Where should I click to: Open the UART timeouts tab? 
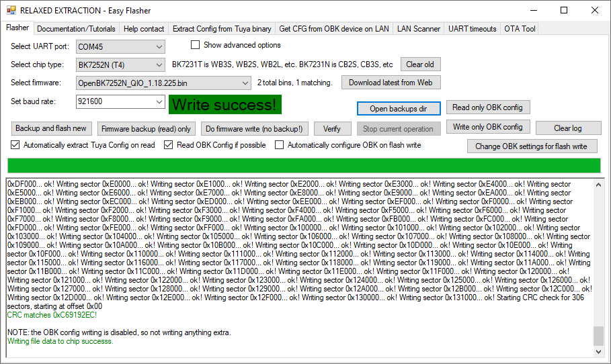473,29
